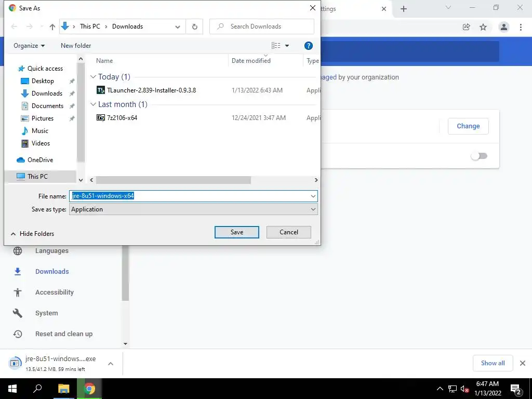Open Chrome three-dot menu
532x399 pixels.
pos(521,27)
